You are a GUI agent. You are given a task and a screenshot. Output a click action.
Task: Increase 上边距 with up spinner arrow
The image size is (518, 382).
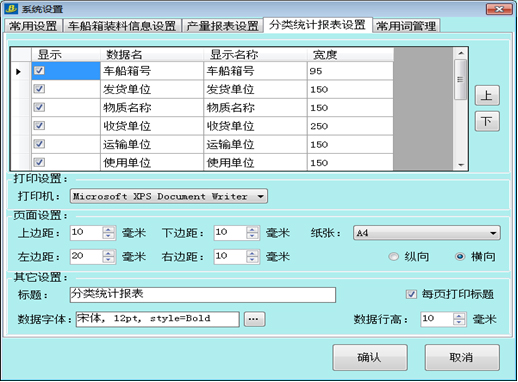(x=108, y=229)
